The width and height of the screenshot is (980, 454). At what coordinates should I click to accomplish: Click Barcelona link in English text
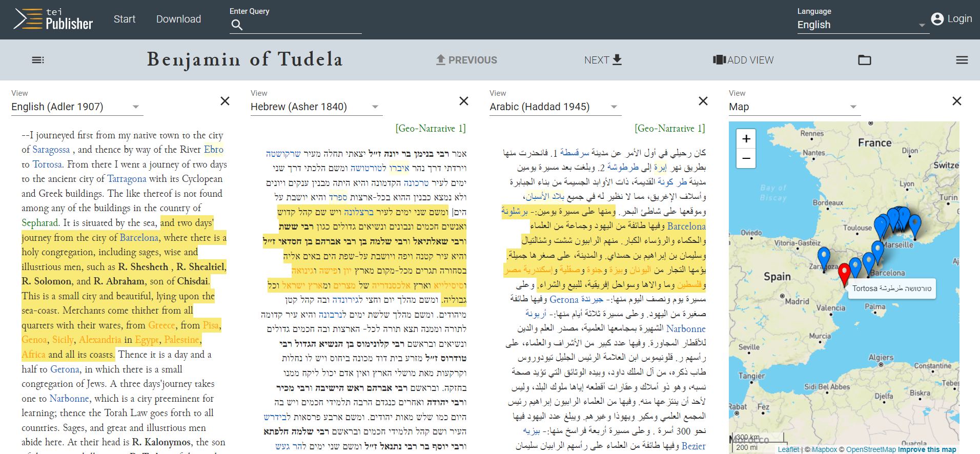tap(139, 238)
